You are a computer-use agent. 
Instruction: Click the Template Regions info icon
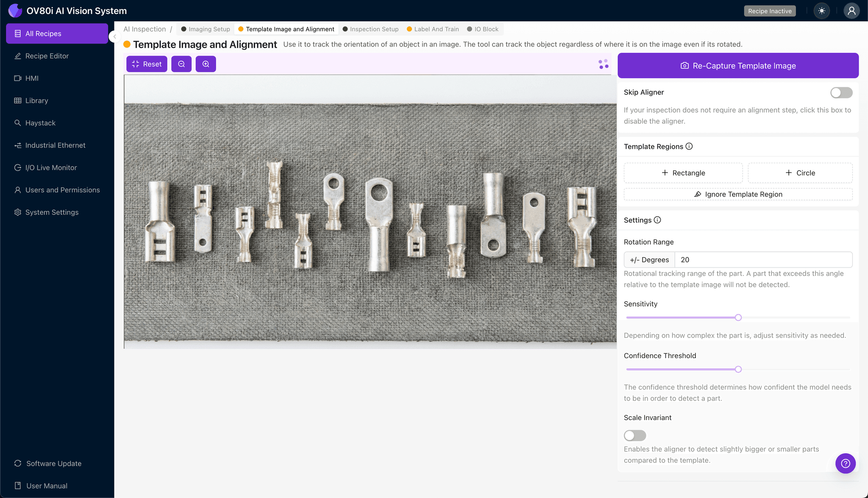click(689, 146)
